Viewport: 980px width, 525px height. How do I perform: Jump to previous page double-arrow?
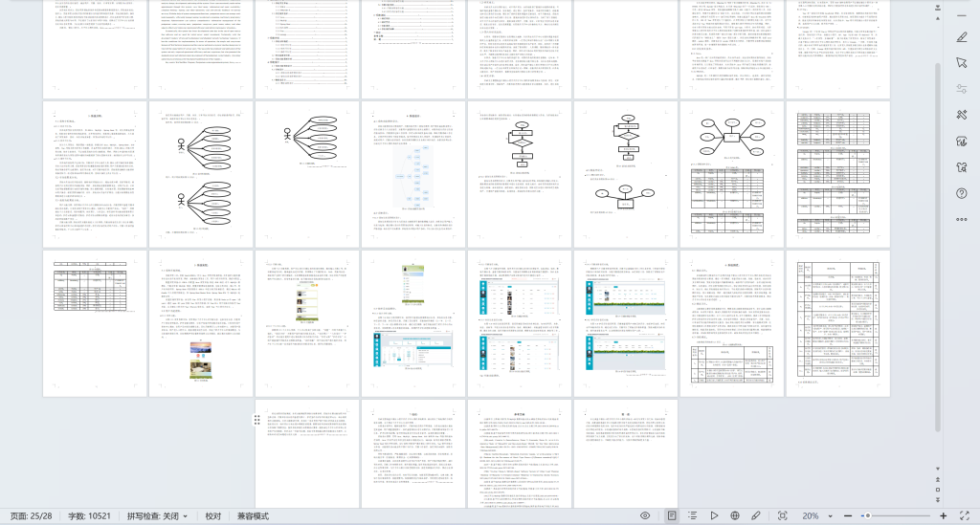tap(938, 479)
